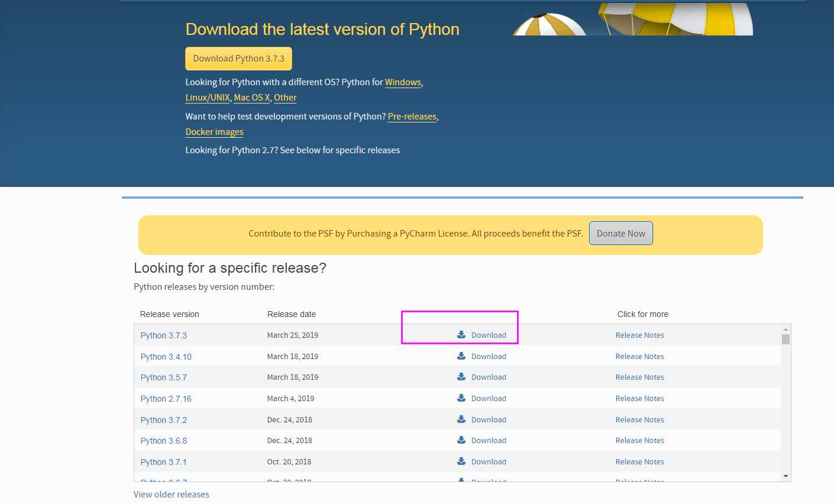Open the Python 3.7.2 release version link

tap(164, 420)
